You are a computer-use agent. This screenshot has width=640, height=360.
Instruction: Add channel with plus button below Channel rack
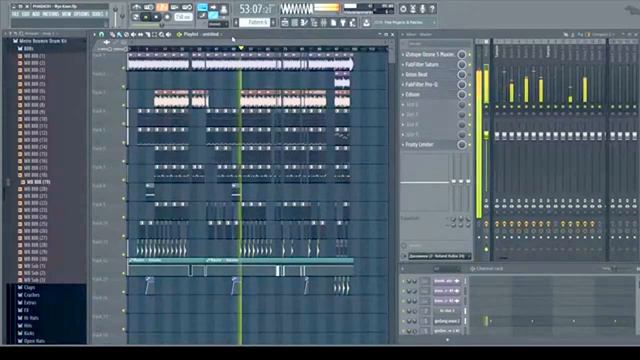point(447,340)
